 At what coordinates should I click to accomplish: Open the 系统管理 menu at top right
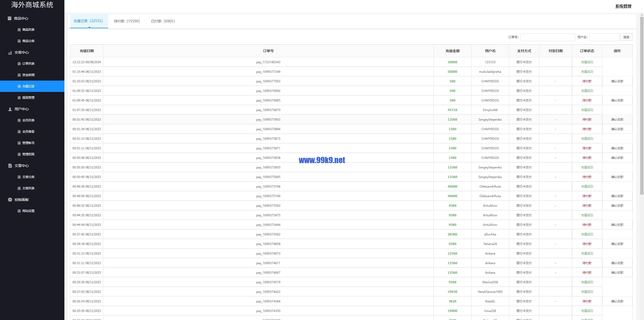pyautogui.click(x=623, y=7)
